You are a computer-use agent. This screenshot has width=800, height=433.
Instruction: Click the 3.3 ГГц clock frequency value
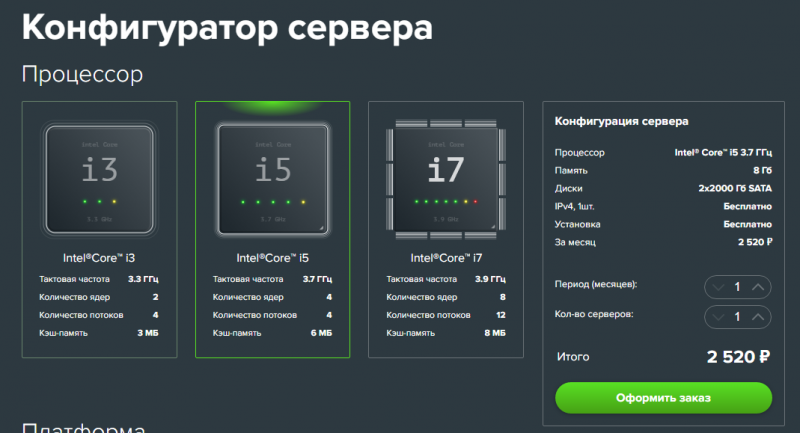[143, 279]
